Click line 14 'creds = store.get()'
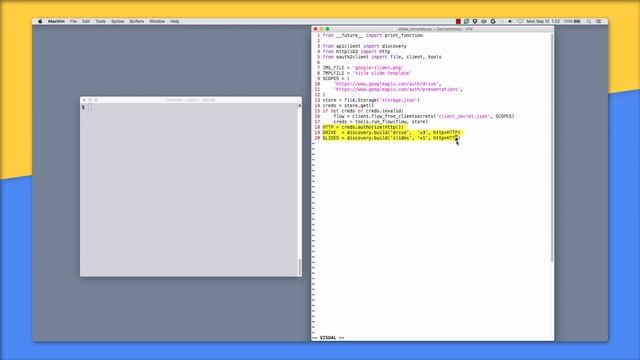 348,105
